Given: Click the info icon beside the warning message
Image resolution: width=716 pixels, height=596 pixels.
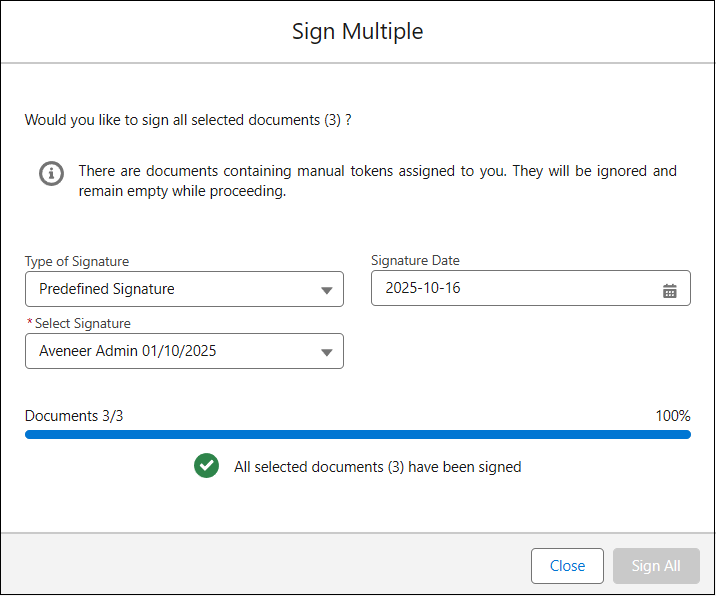Looking at the screenshot, I should point(51,173).
